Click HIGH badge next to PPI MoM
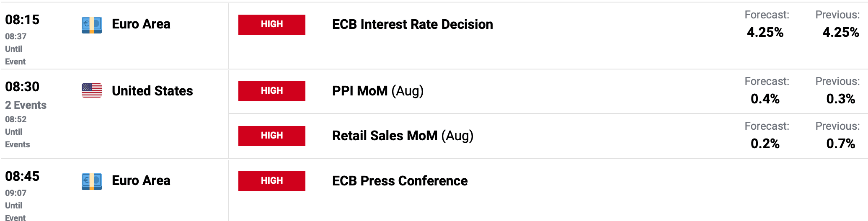This screenshot has height=221, width=868. click(x=271, y=91)
